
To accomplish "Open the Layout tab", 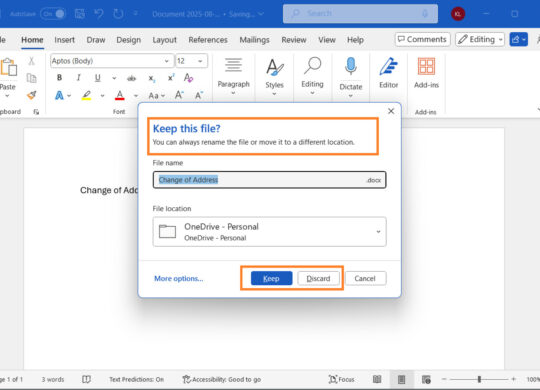I will click(x=164, y=40).
